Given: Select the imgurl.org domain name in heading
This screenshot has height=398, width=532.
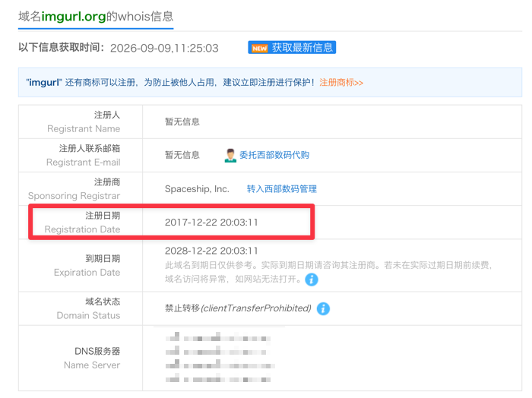Looking at the screenshot, I should (74, 16).
